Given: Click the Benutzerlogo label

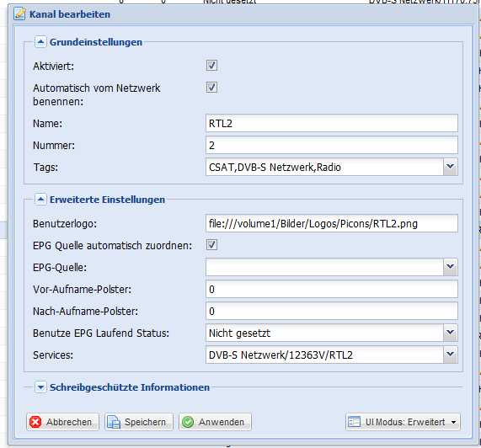Looking at the screenshot, I should click(x=65, y=223).
